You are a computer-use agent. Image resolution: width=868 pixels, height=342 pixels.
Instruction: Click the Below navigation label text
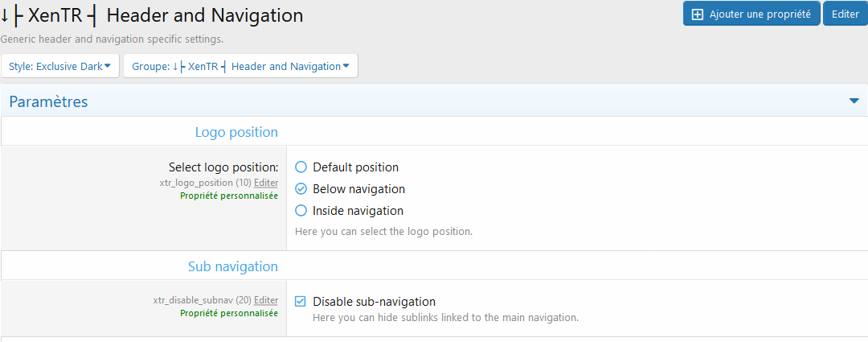(x=358, y=189)
